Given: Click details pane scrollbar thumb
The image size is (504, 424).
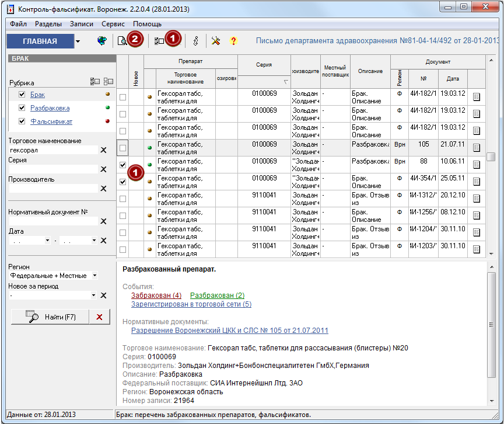Looking at the screenshot, I should pyautogui.click(x=491, y=325).
